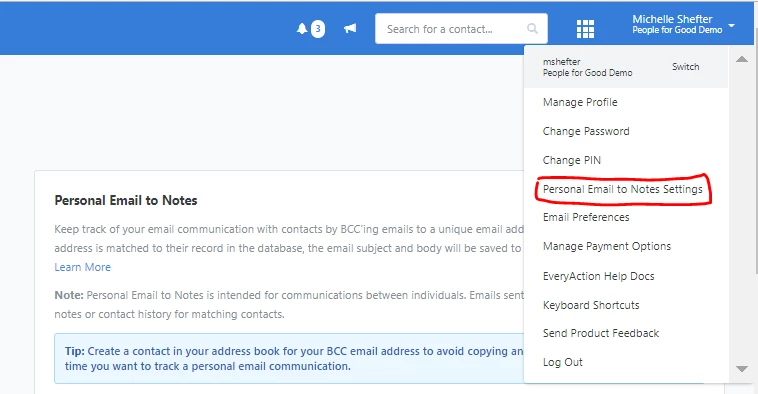The width and height of the screenshot is (758, 394).
Task: Open the notifications bell icon
Action: tap(302, 29)
